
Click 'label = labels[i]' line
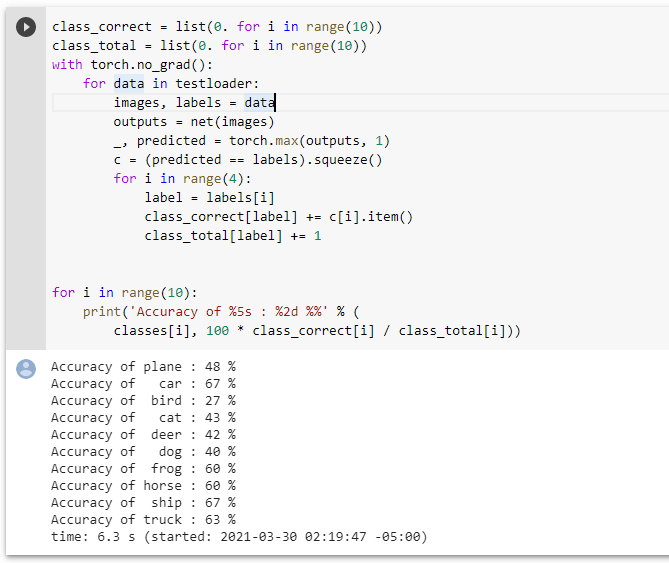point(209,198)
